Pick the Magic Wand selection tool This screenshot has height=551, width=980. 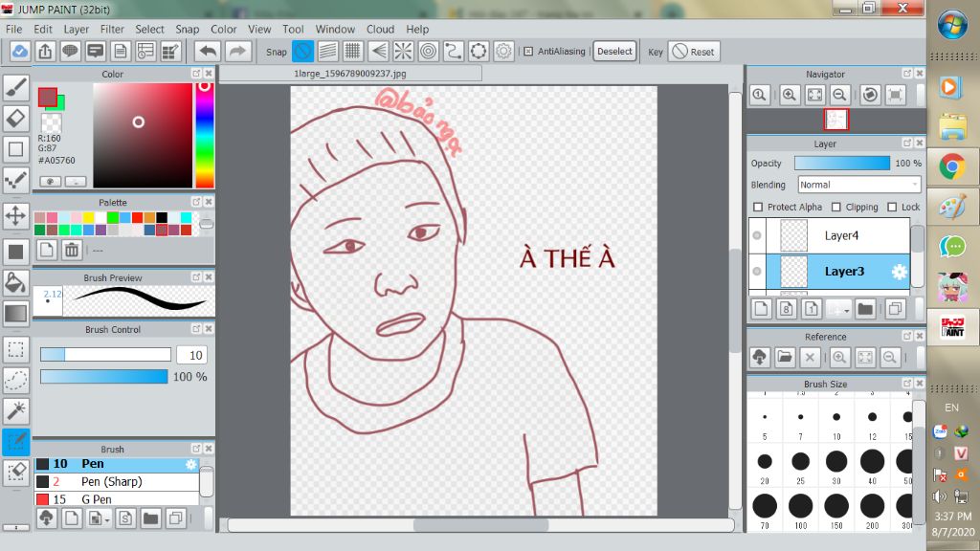point(16,410)
